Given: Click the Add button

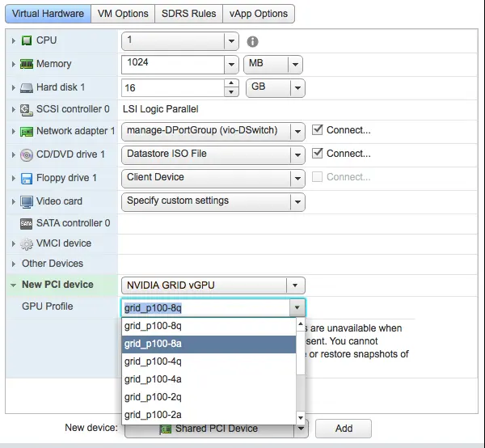Looking at the screenshot, I should point(344,429).
